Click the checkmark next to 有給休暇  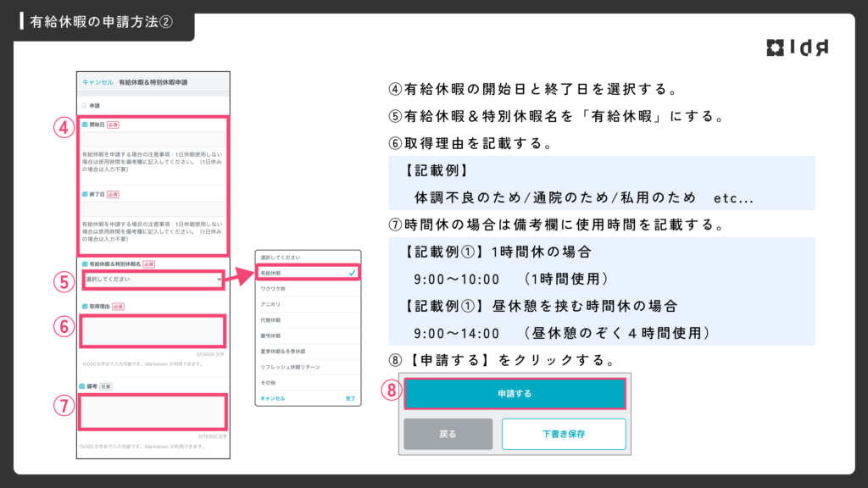pyautogui.click(x=351, y=274)
